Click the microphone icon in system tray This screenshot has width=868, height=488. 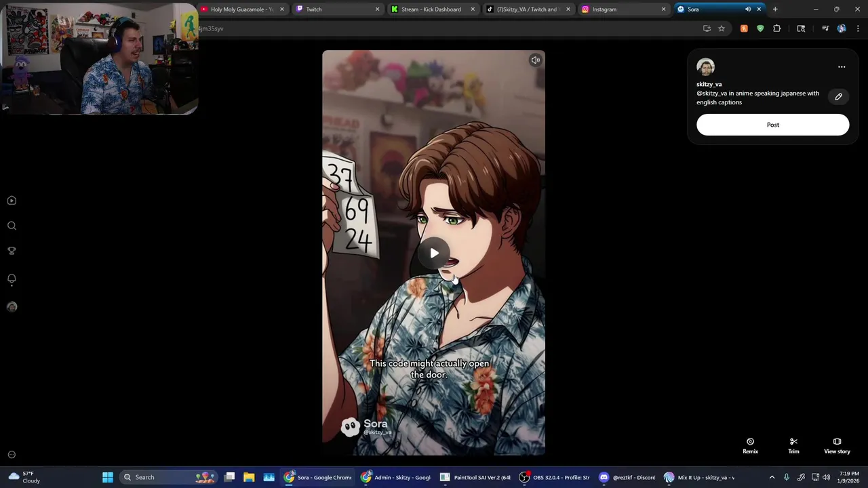786,477
